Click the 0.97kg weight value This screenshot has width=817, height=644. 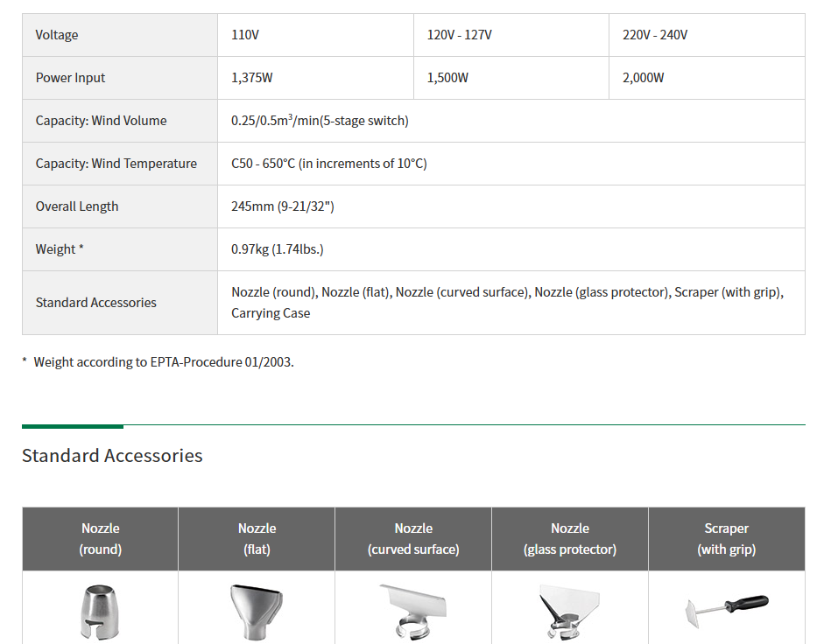coord(277,249)
